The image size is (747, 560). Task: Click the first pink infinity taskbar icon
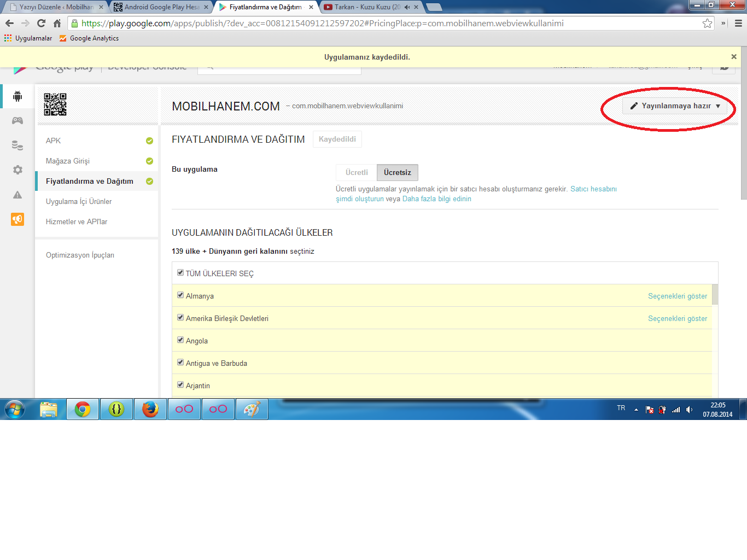tap(184, 409)
